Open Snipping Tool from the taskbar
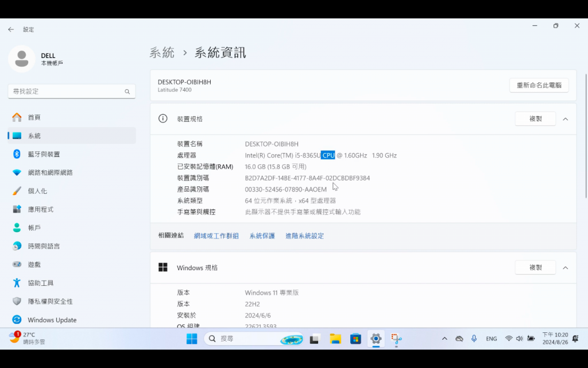Image resolution: width=588 pixels, height=368 pixels. pyautogui.click(x=396, y=339)
